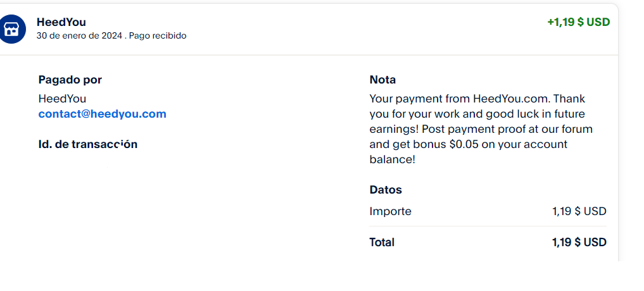Click the Total row label
Screen dimensions: 644x291
[382, 242]
